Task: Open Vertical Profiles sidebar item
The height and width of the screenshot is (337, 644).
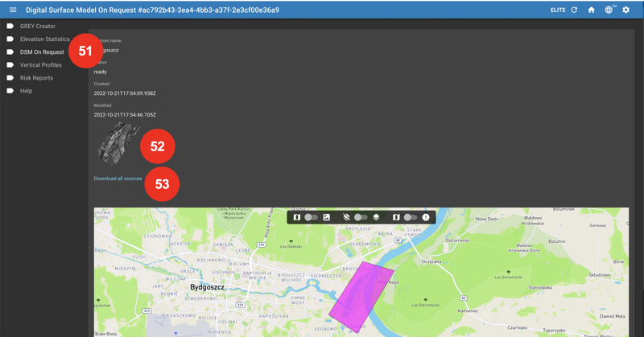Action: point(40,64)
